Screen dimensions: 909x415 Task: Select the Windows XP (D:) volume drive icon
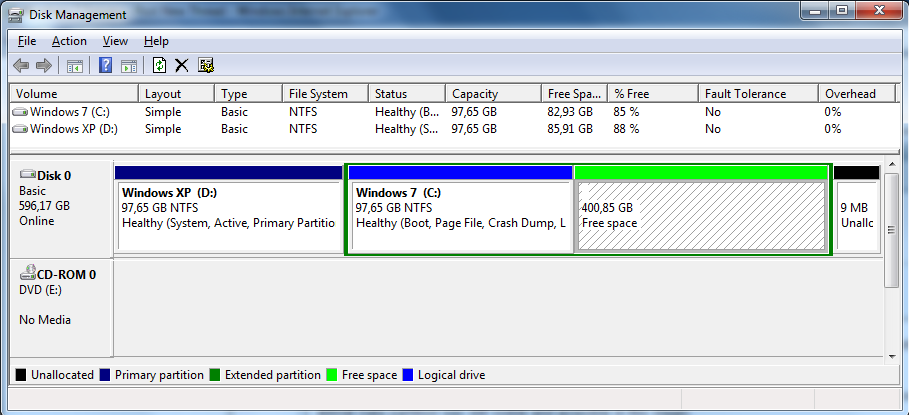[20, 129]
